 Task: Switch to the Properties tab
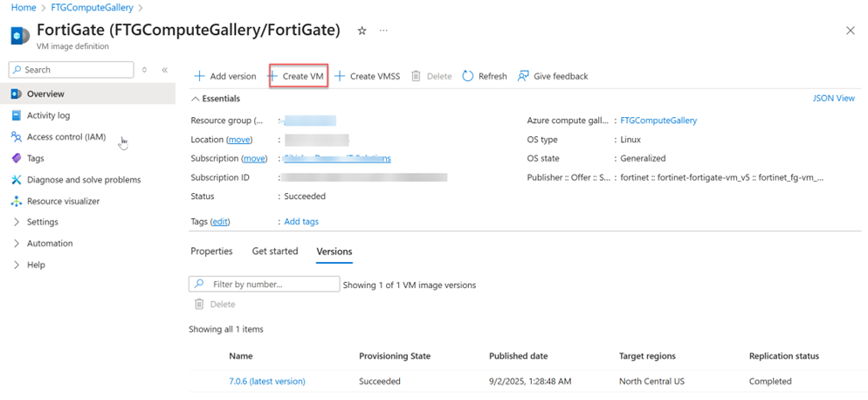(211, 252)
